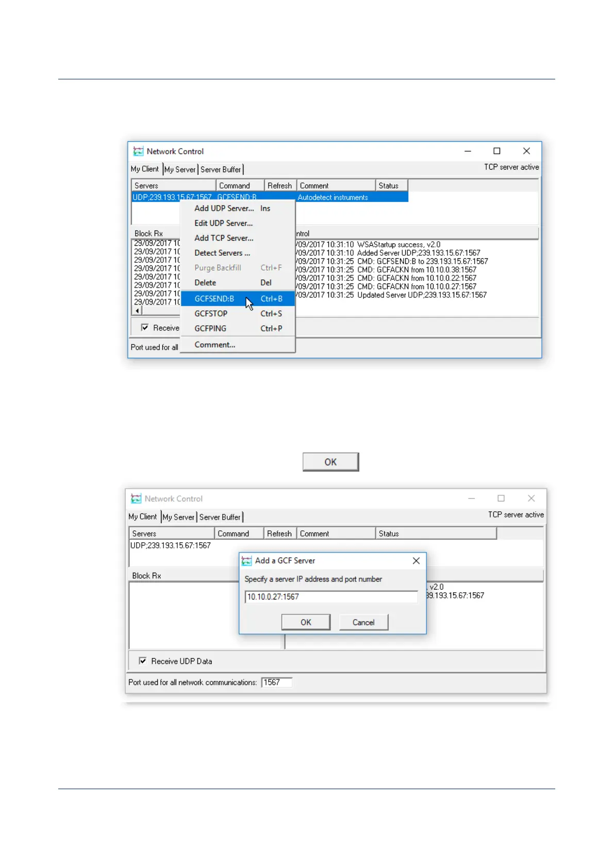This screenshot has height=868, width=614.
Task: Click the server IP address input field
Action: 331,597
